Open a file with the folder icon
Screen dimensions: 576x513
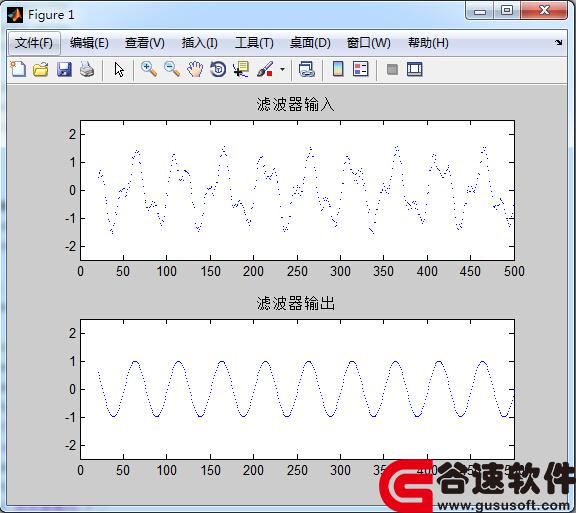click(x=41, y=69)
